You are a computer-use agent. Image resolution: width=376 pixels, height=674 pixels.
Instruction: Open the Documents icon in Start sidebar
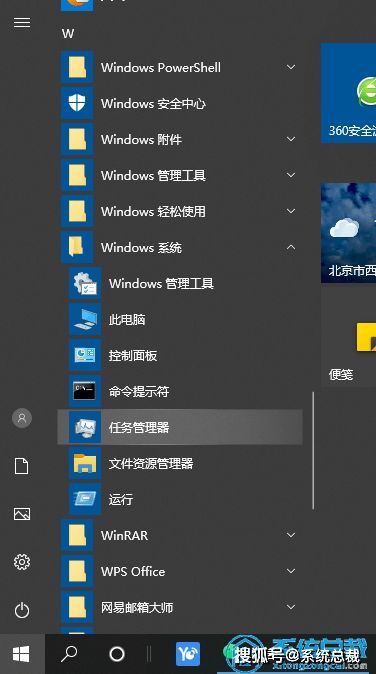[x=22, y=466]
